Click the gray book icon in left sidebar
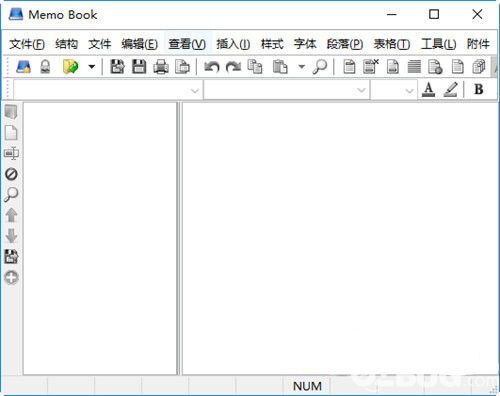This screenshot has width=500, height=396. [11, 112]
